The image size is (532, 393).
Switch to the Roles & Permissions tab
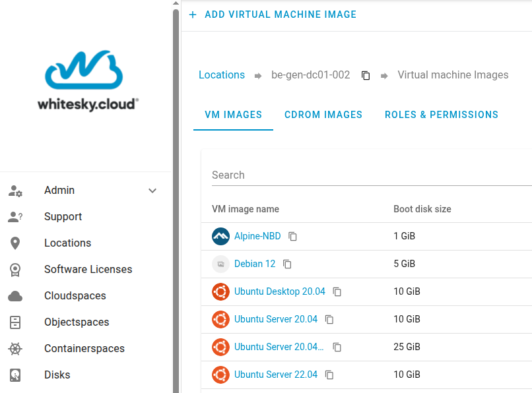click(x=441, y=115)
